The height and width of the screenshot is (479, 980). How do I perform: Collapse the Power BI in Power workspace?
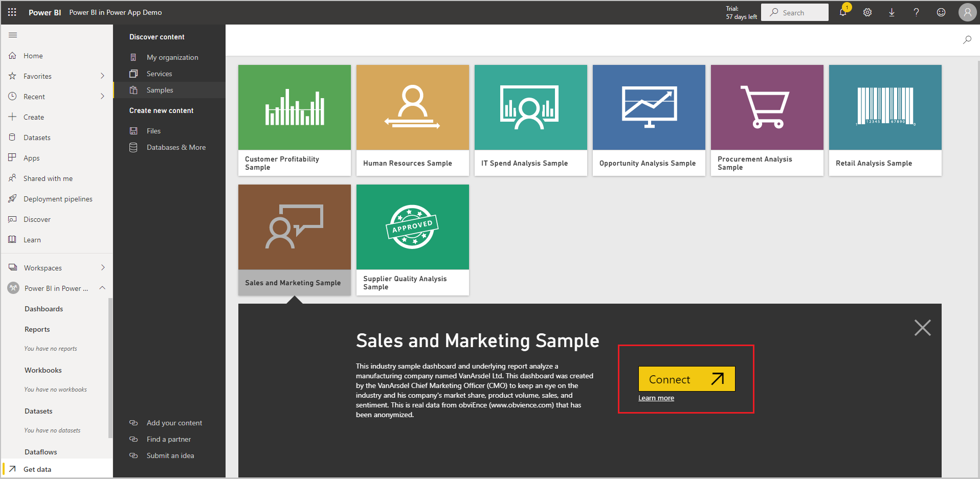(102, 288)
